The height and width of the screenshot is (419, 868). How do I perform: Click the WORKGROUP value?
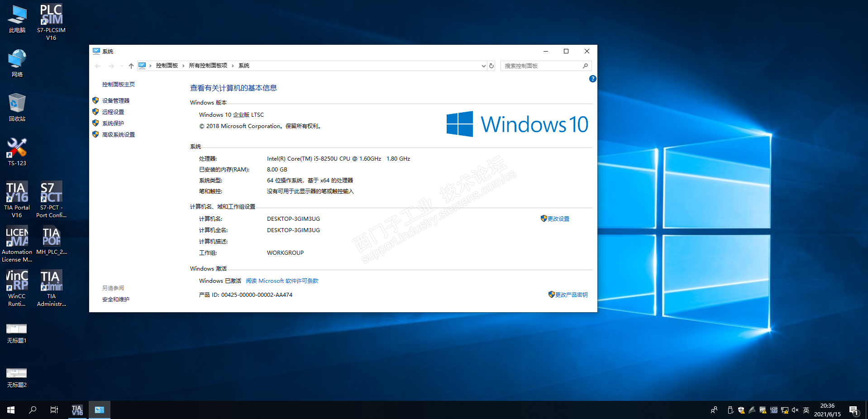click(285, 252)
